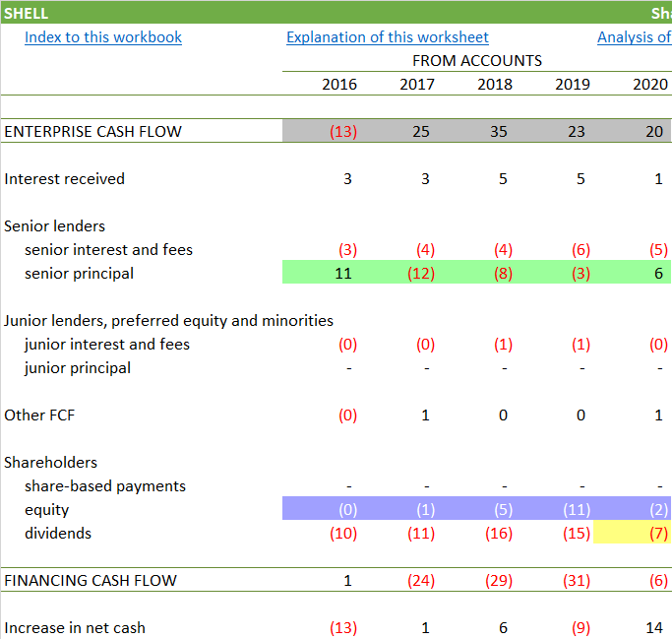Select the 'Senior lenders' heading
This screenshot has height=639, width=672.
pyautogui.click(x=54, y=226)
